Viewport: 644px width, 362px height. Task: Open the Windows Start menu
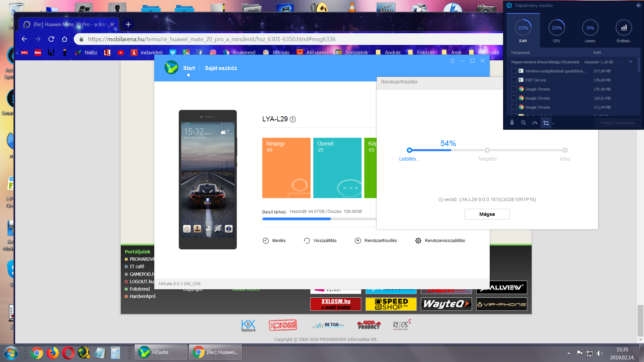(x=11, y=353)
